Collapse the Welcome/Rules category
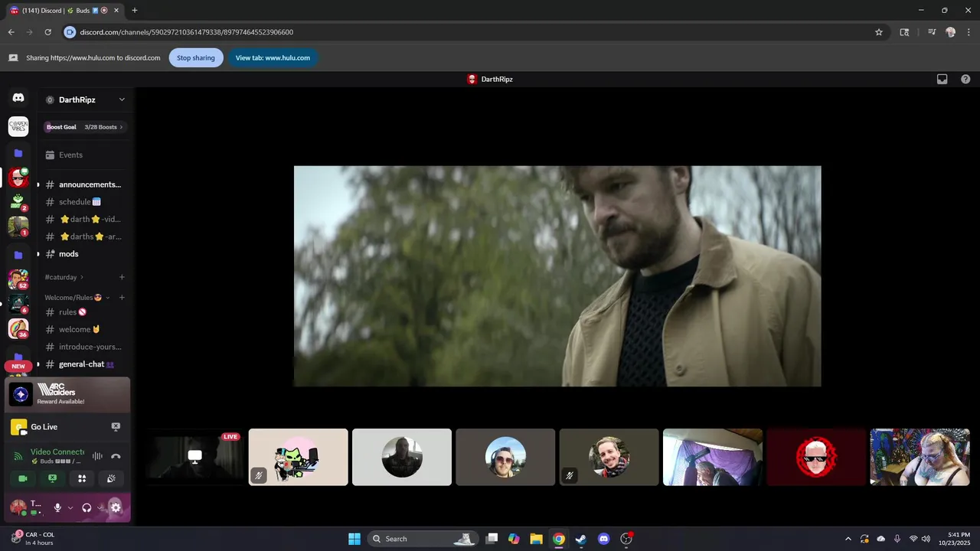 [x=77, y=297]
